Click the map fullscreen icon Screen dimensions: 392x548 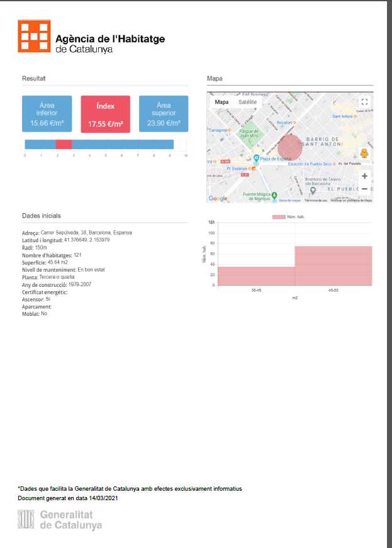coord(364,102)
